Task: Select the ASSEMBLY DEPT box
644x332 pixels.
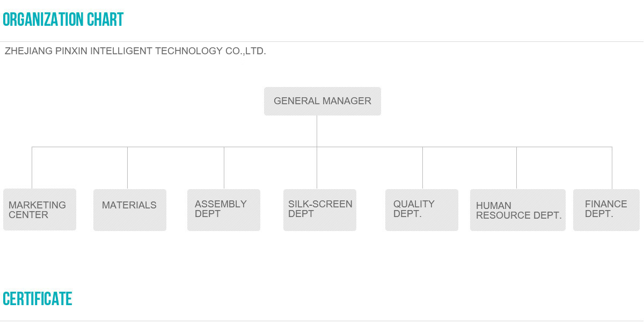Action: click(x=224, y=210)
